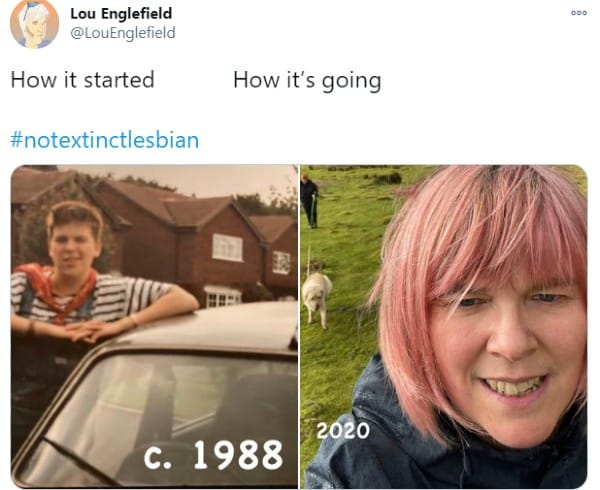The height and width of the screenshot is (490, 600).
Task: Click the upstairs white window of the house
Action: click(227, 247)
